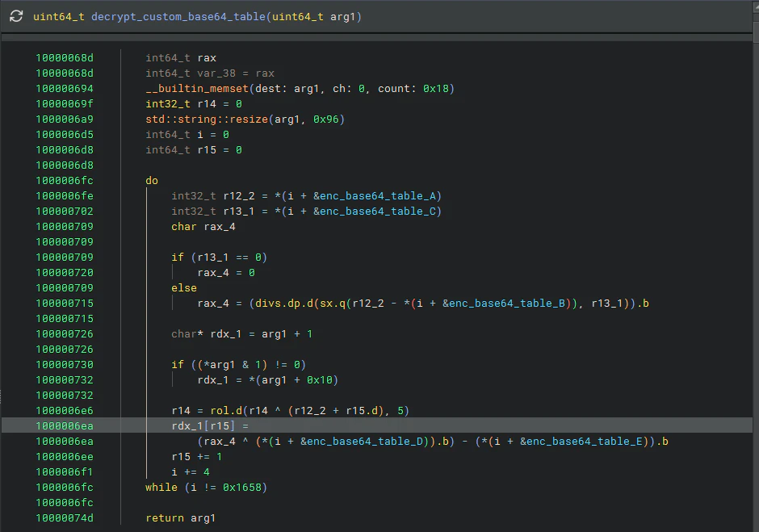
Task: Click the count value 0x18
Action: pos(436,89)
